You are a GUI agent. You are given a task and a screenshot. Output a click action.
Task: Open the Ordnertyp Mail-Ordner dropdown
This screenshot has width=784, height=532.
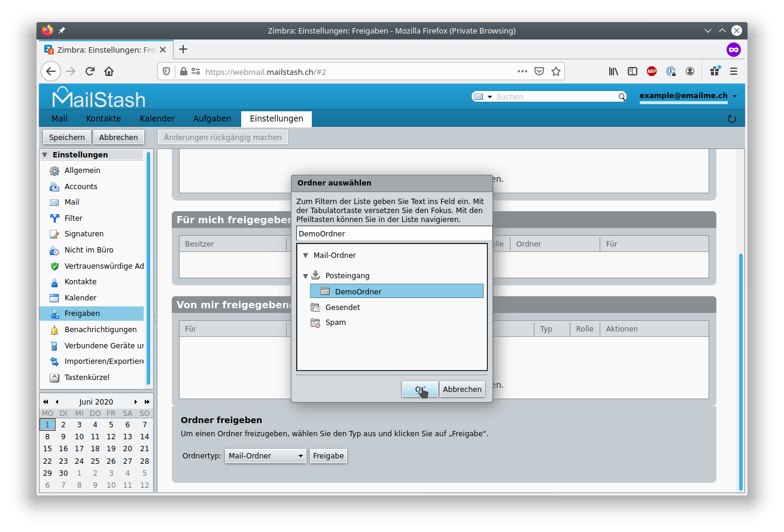[x=266, y=456]
